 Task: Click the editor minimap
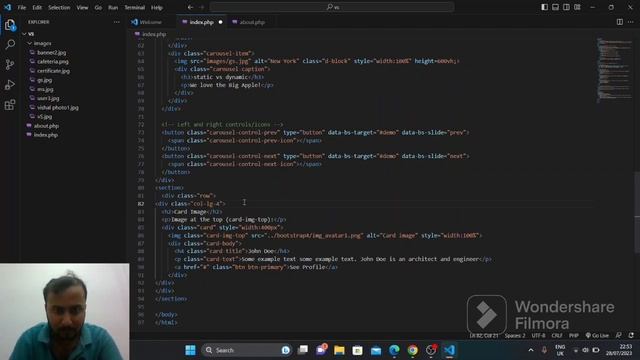(614, 69)
